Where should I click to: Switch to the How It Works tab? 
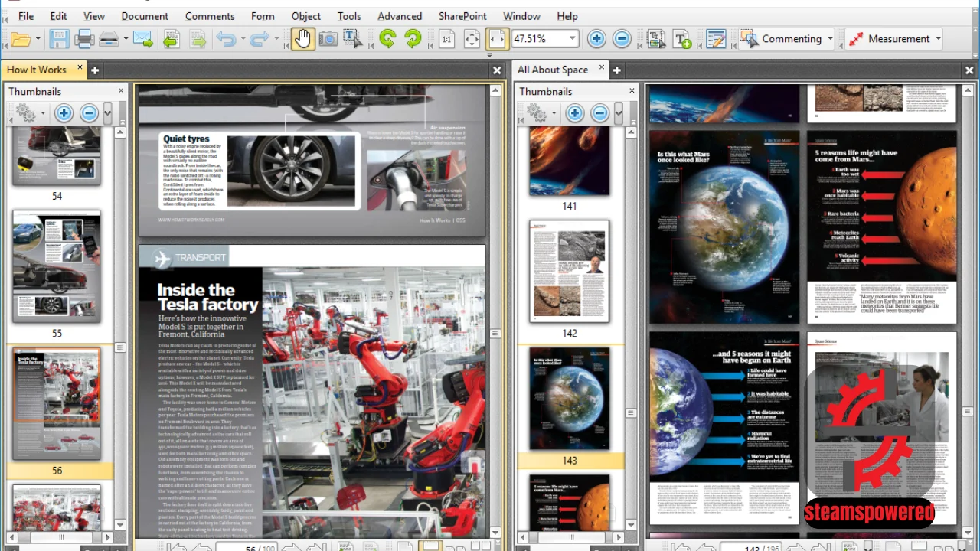point(37,70)
